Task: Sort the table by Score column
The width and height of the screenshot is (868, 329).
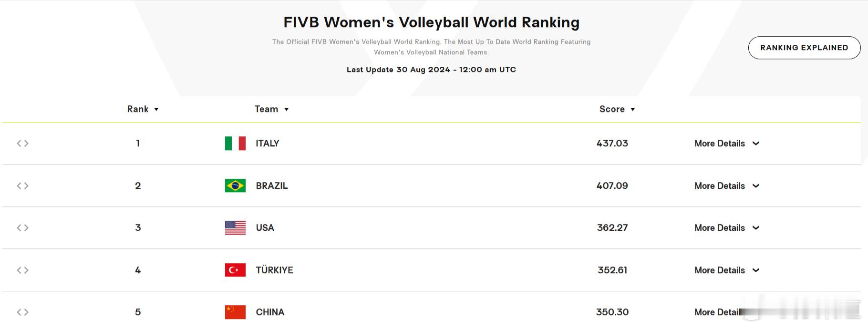Action: (x=617, y=109)
